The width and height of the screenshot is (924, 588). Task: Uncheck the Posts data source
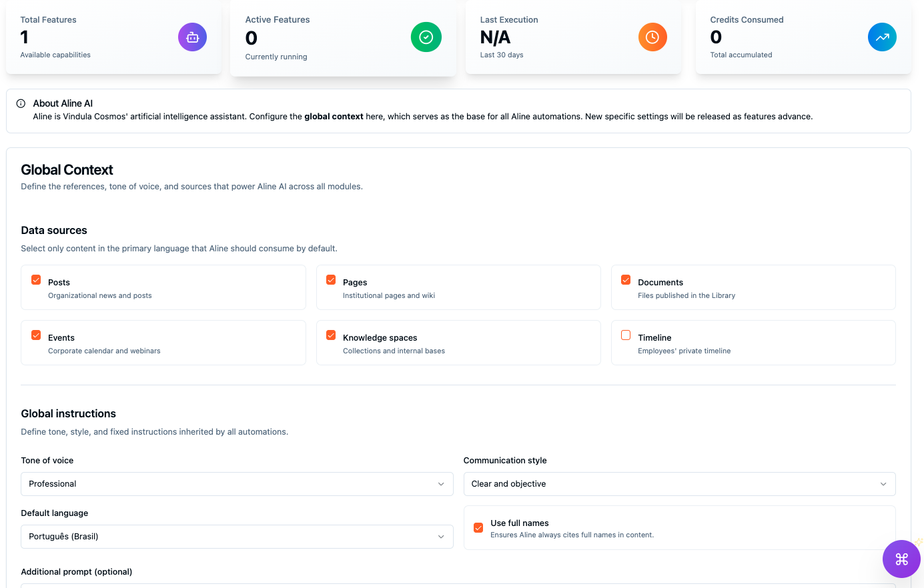pyautogui.click(x=35, y=279)
